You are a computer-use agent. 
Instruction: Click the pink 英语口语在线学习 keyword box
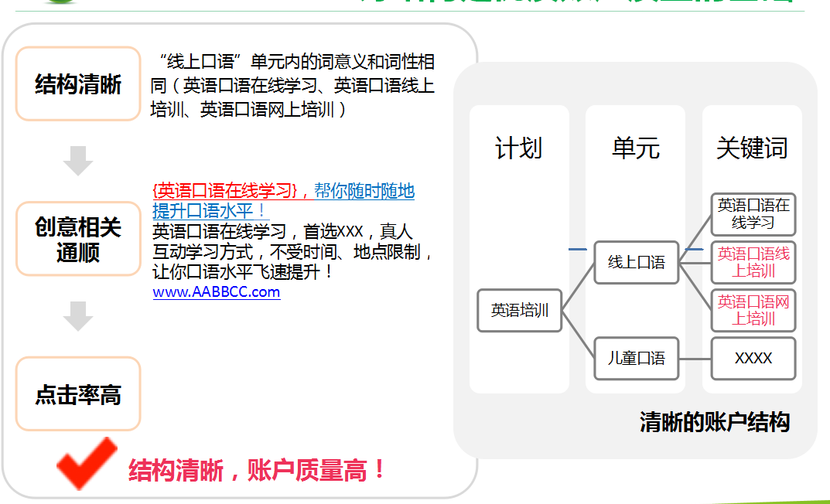point(753,213)
